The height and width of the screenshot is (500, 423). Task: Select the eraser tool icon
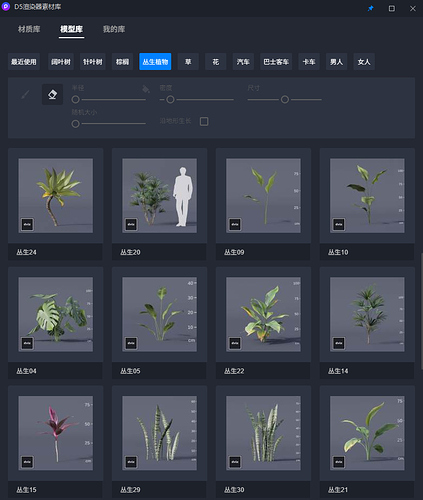coord(52,95)
